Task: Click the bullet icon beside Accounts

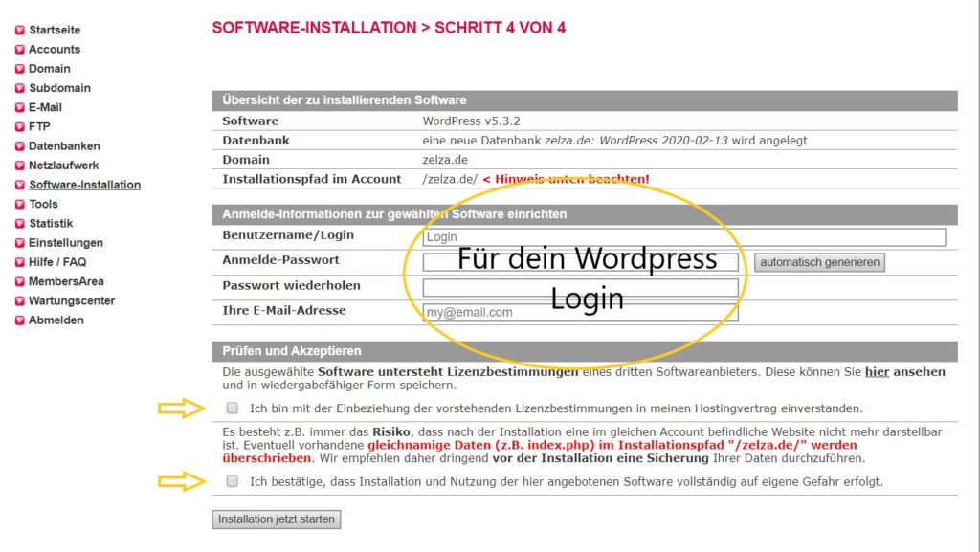Action: (20, 50)
